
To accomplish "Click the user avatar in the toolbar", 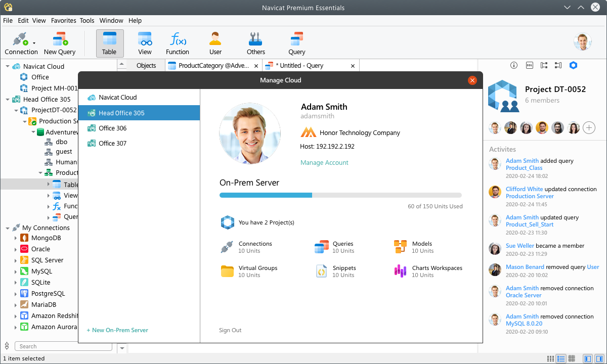I will 583,42.
